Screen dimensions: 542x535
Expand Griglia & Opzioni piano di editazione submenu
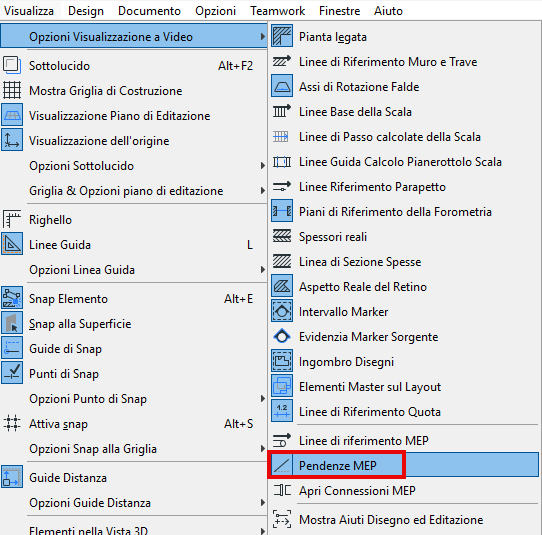pyautogui.click(x=134, y=190)
